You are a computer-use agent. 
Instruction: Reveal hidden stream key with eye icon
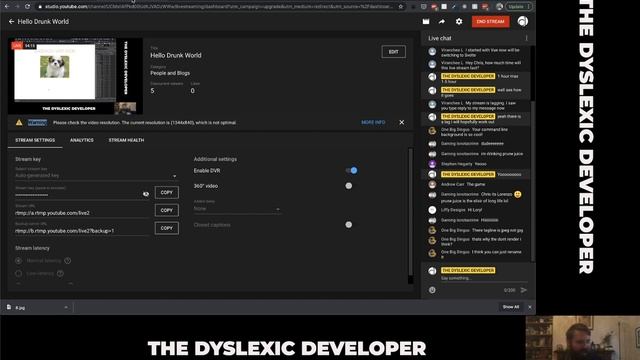click(x=146, y=194)
